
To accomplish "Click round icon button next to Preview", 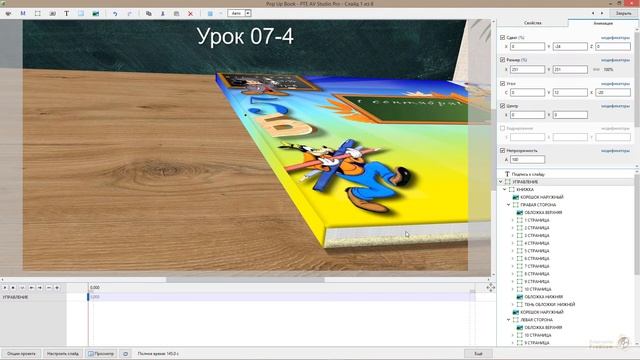I will click(x=125, y=354).
